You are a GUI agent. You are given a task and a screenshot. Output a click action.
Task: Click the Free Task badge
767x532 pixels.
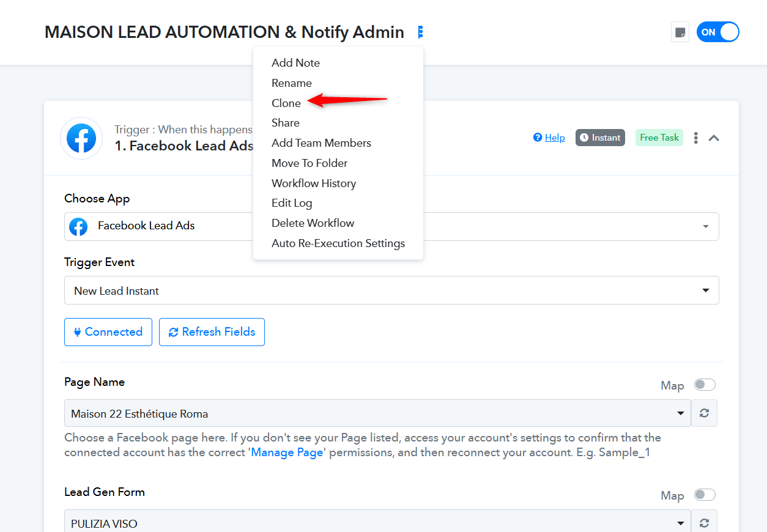659,138
